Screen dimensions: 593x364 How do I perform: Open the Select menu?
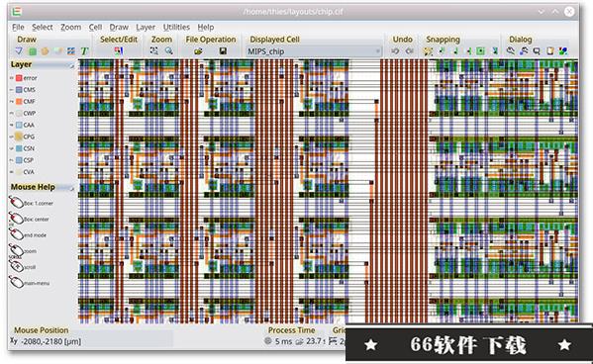(x=43, y=28)
